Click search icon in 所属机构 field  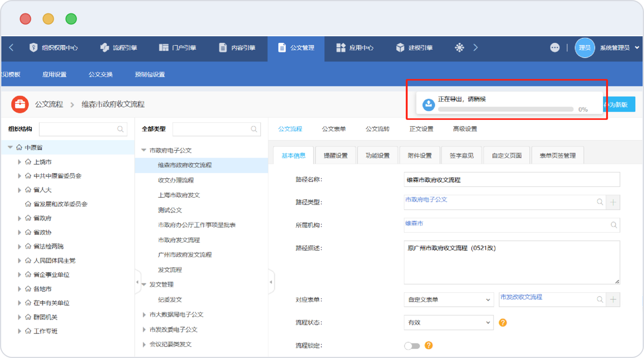[614, 225]
